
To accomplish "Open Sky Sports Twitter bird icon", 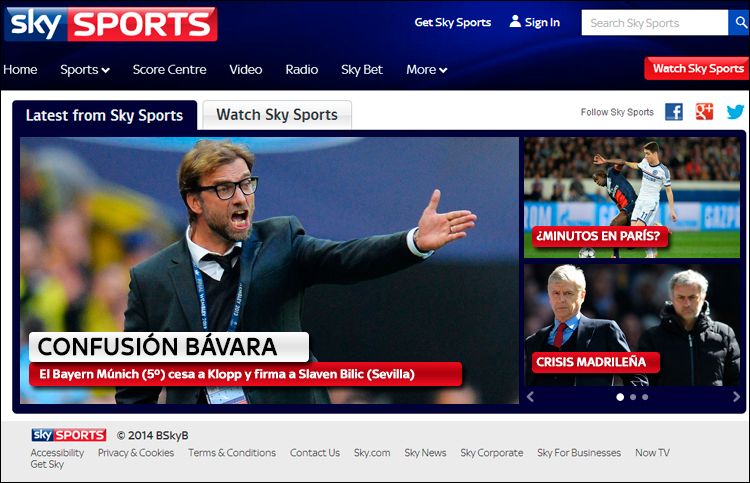I will point(735,112).
